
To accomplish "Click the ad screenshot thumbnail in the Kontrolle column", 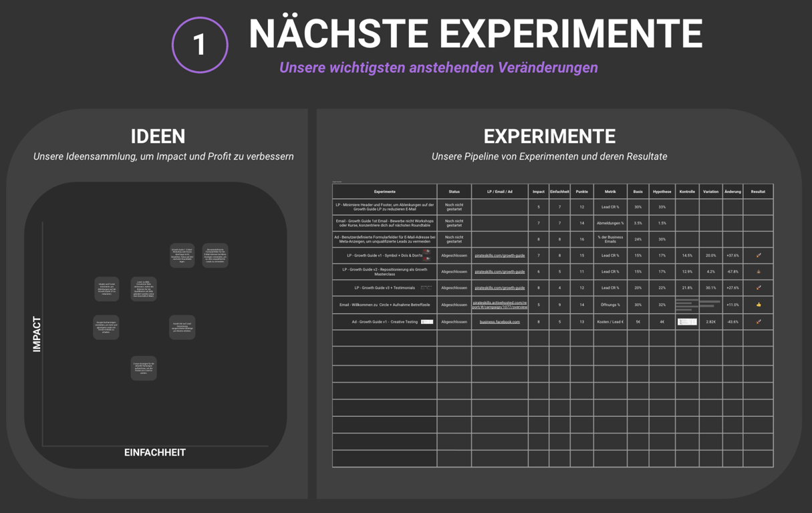I will [x=688, y=321].
